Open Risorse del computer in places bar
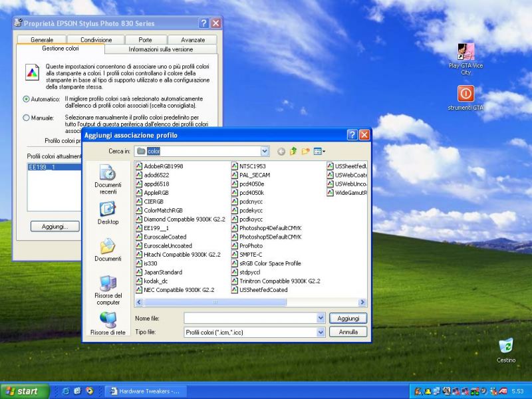This screenshot has width=532, height=399. 108,290
